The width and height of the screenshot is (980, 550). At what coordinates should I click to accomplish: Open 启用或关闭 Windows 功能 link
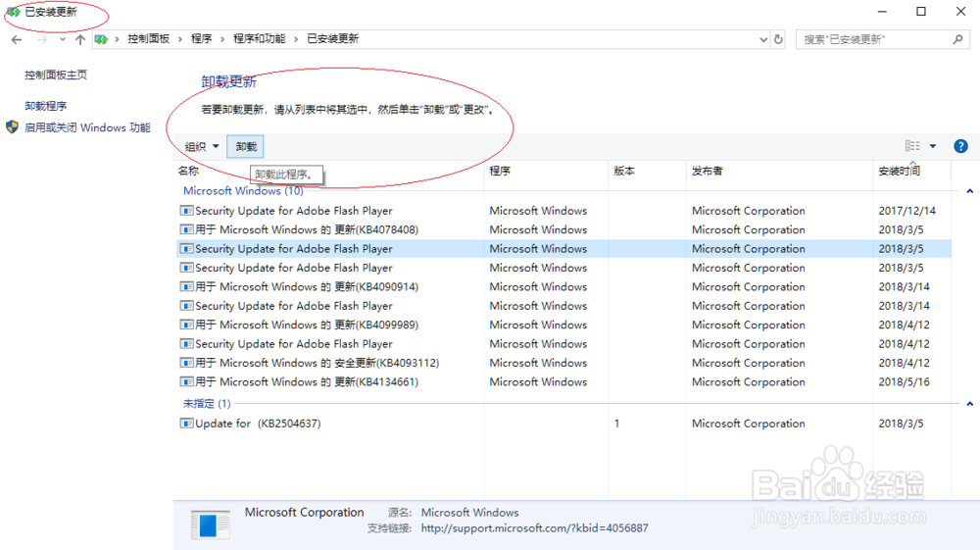click(87, 127)
